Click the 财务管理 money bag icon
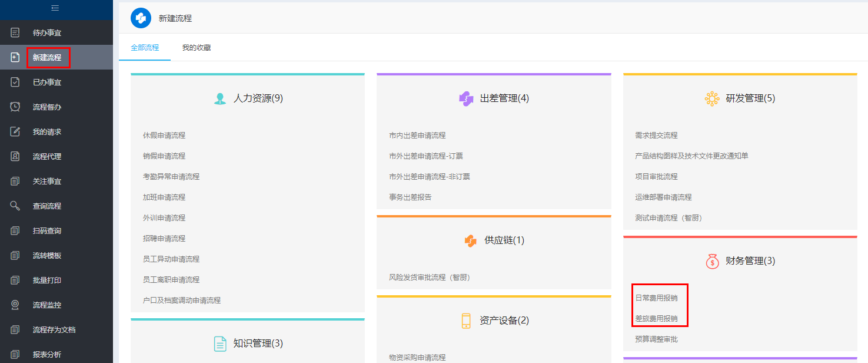Image resolution: width=868 pixels, height=363 pixels. tap(712, 261)
